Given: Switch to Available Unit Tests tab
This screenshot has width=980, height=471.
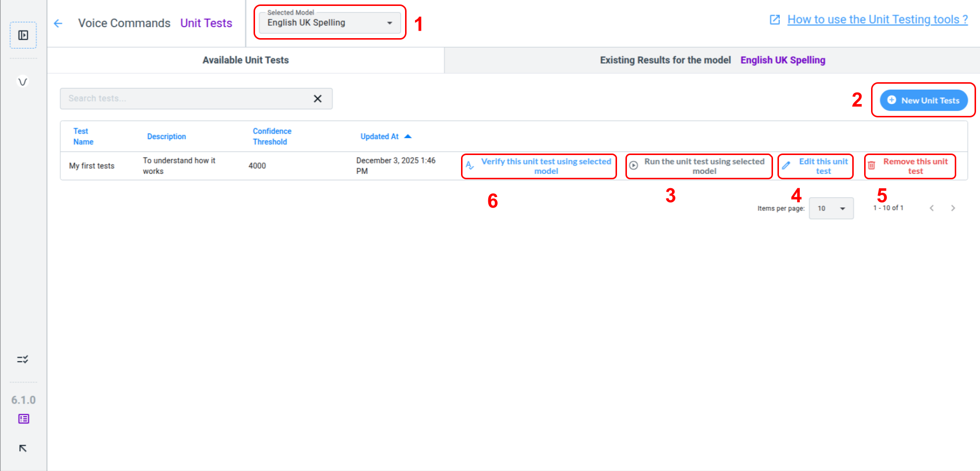Looking at the screenshot, I should [246, 60].
